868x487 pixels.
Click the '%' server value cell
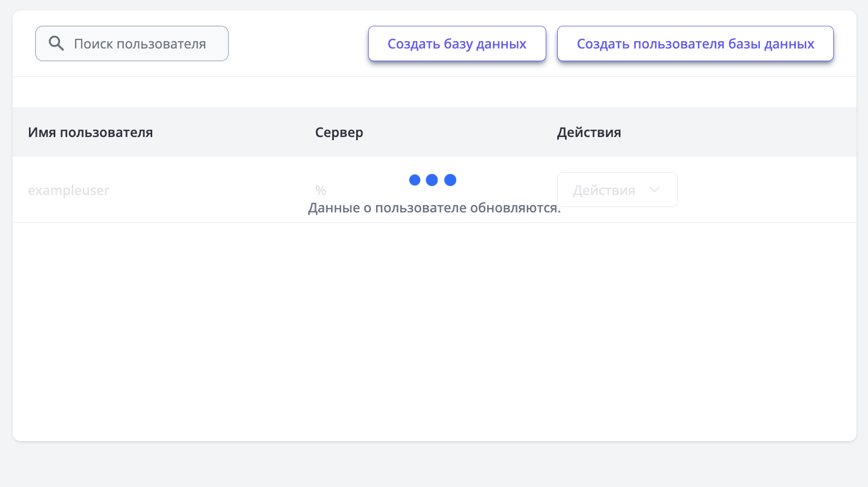[320, 190]
